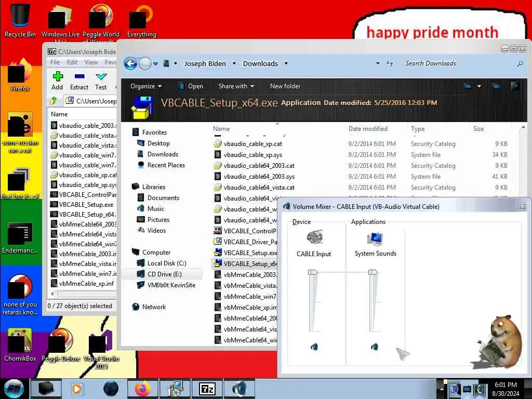This screenshot has height=399, width=532.
Task: Click the Extract icon in 7-Zip
Action: coord(79,77)
